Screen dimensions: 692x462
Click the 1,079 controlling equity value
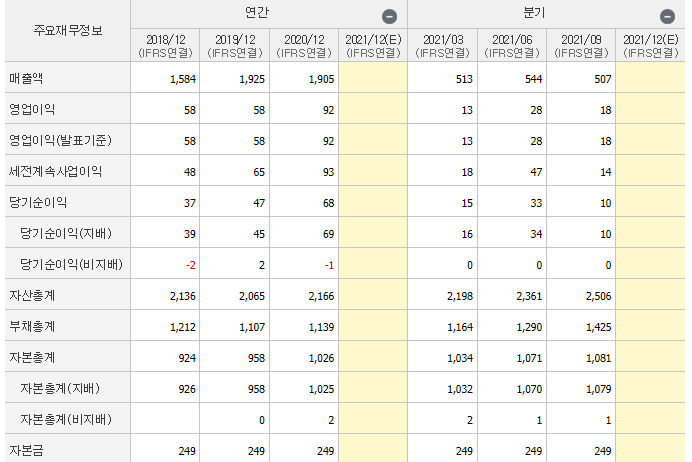[x=598, y=389]
